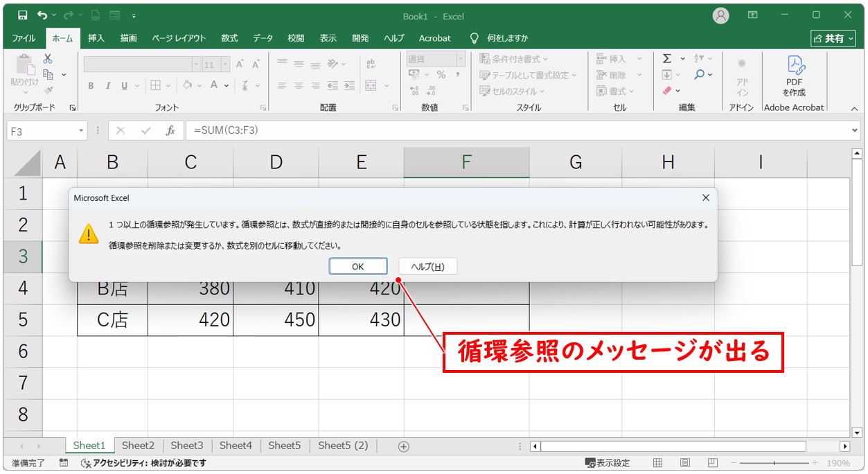
Task: Click the zoom slider in status bar
Action: point(774,463)
